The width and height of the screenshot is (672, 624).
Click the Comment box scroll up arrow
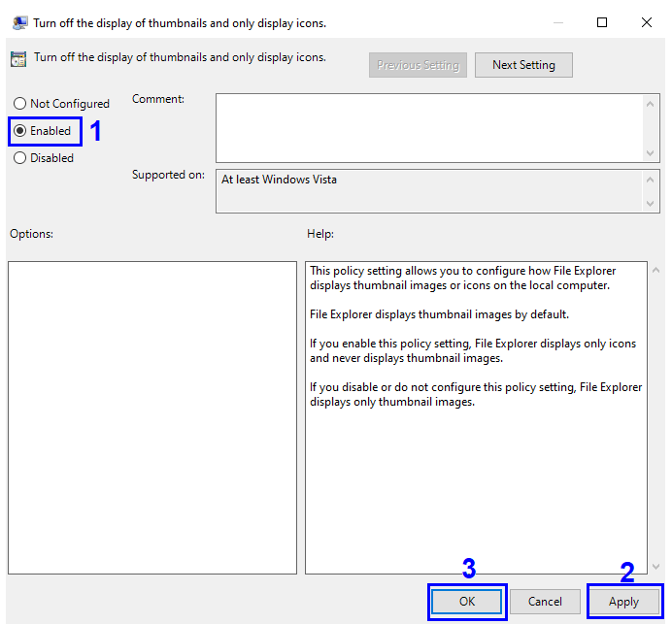click(x=650, y=104)
